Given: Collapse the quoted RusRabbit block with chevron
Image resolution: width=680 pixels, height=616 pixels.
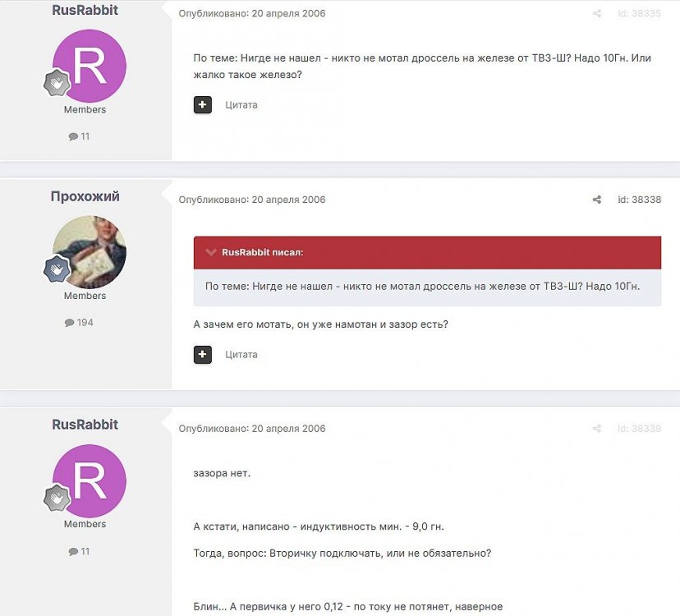Looking at the screenshot, I should pyautogui.click(x=211, y=252).
